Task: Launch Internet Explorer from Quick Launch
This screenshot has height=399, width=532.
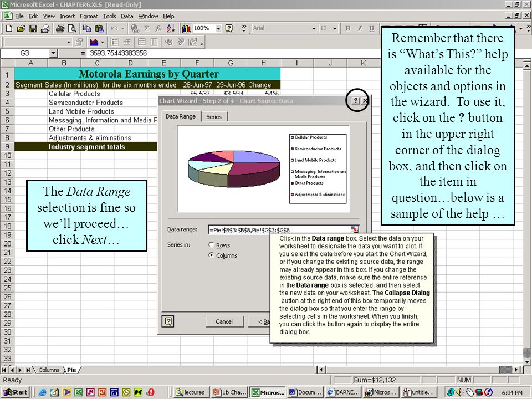Action: click(x=43, y=392)
